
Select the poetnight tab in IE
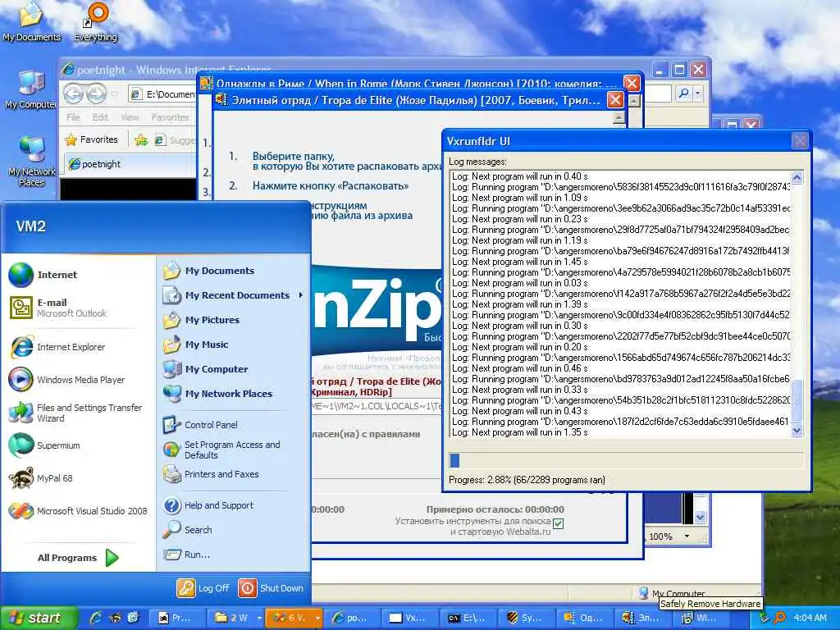point(130,164)
